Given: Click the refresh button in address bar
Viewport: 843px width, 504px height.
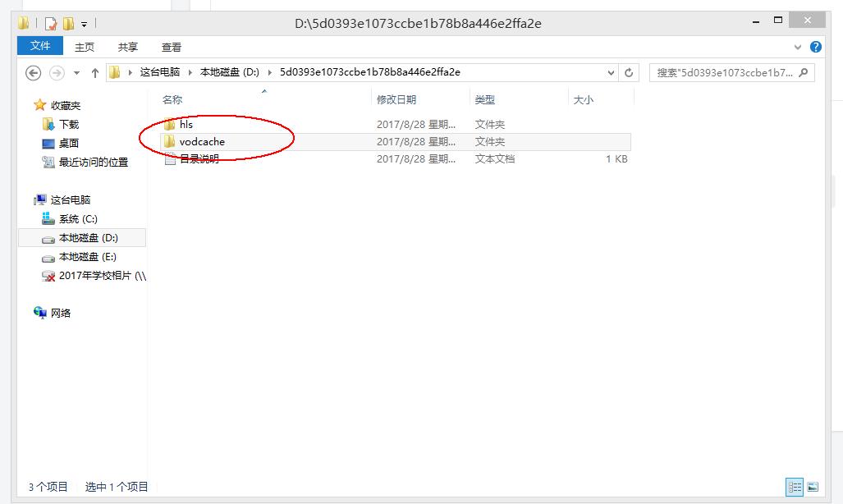Looking at the screenshot, I should [x=630, y=72].
